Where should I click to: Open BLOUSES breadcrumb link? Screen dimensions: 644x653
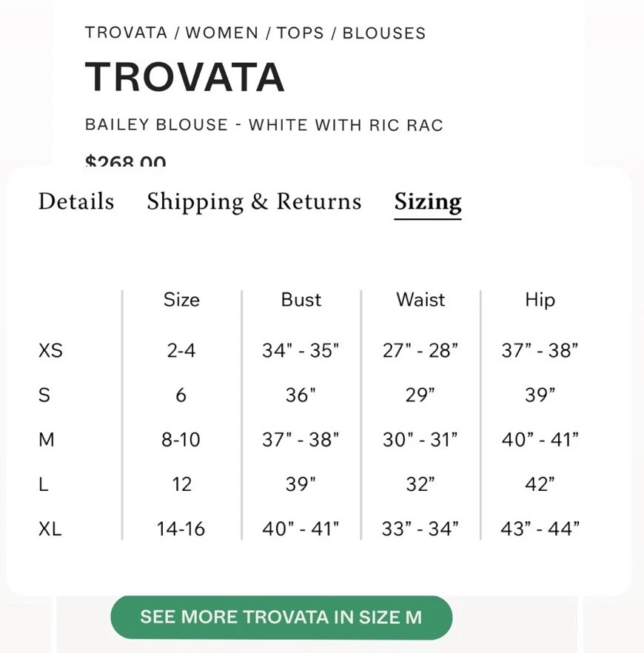coord(384,33)
